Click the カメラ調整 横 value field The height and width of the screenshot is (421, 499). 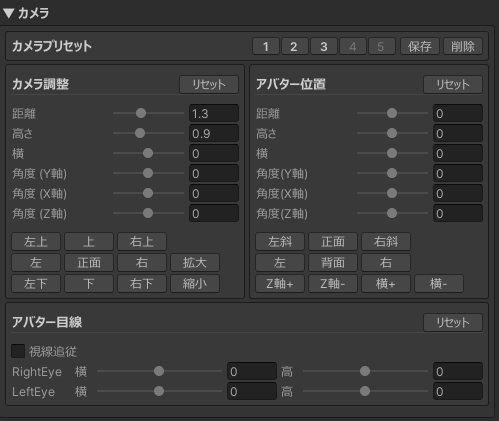(x=214, y=153)
